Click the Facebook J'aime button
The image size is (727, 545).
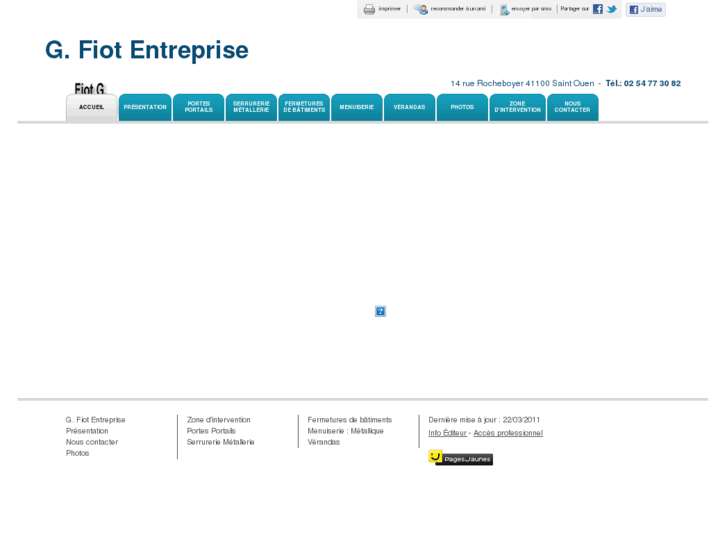(x=645, y=9)
